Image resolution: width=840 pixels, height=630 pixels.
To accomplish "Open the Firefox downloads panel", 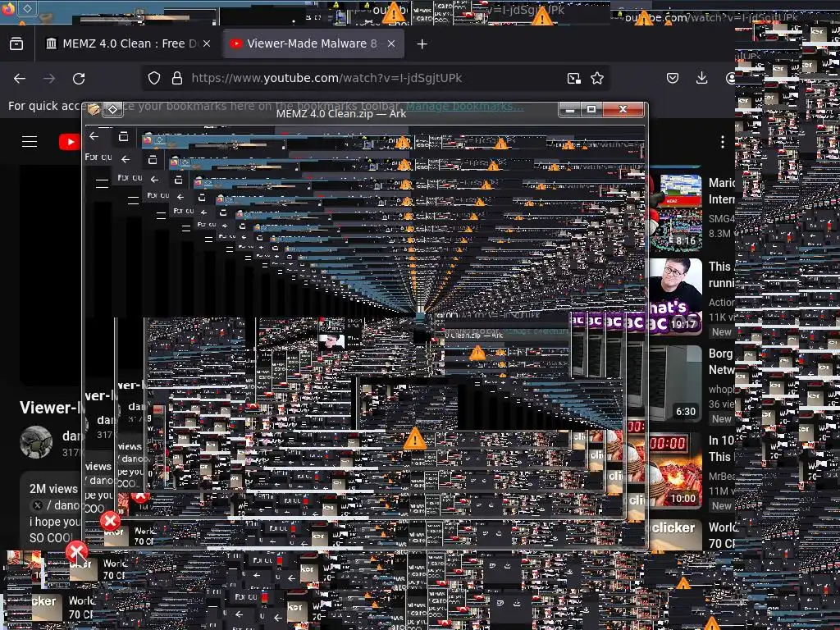I will 702,78.
